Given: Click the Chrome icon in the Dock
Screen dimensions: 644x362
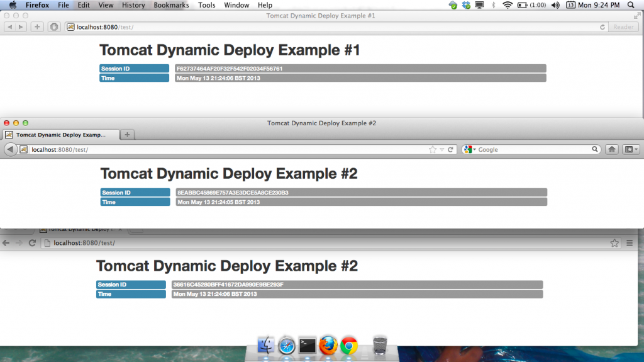Looking at the screenshot, I should [x=349, y=345].
